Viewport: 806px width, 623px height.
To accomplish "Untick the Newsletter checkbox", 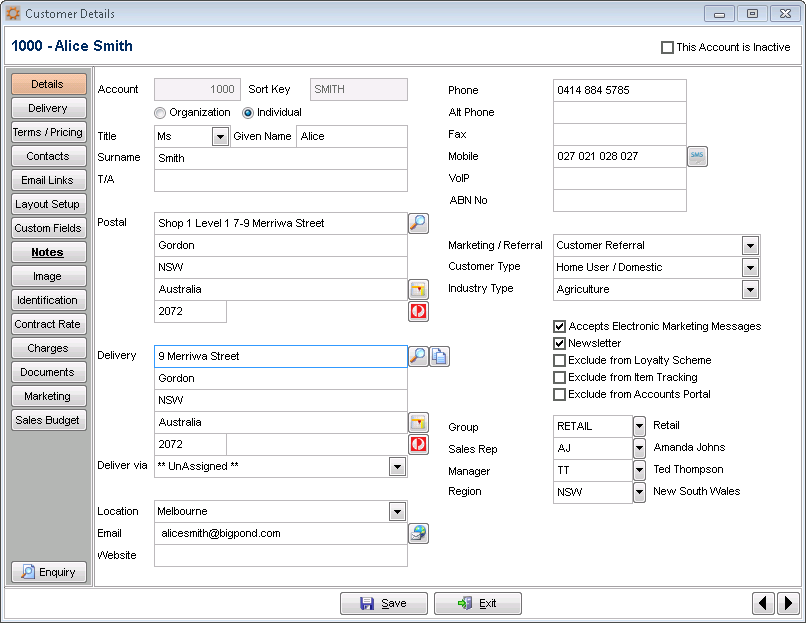I will coord(559,342).
